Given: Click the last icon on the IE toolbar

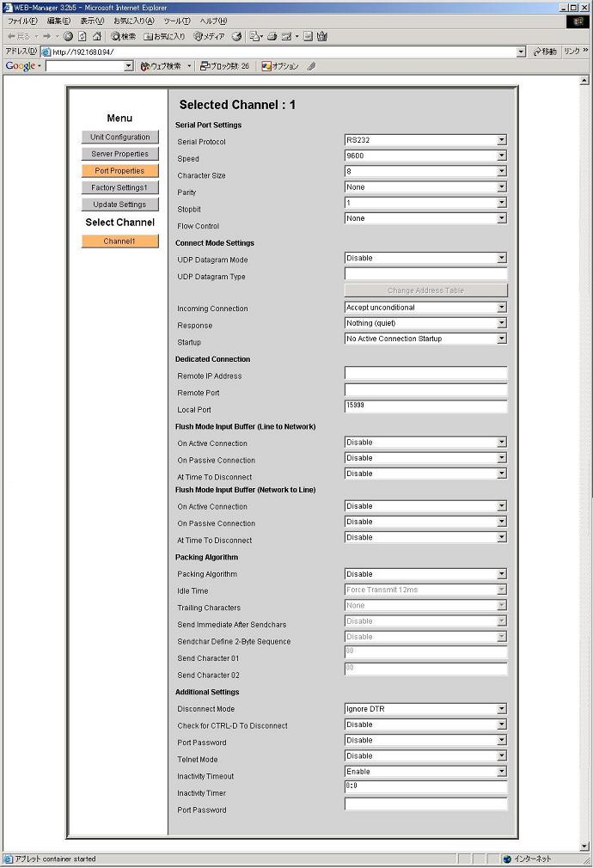Looking at the screenshot, I should point(322,37).
